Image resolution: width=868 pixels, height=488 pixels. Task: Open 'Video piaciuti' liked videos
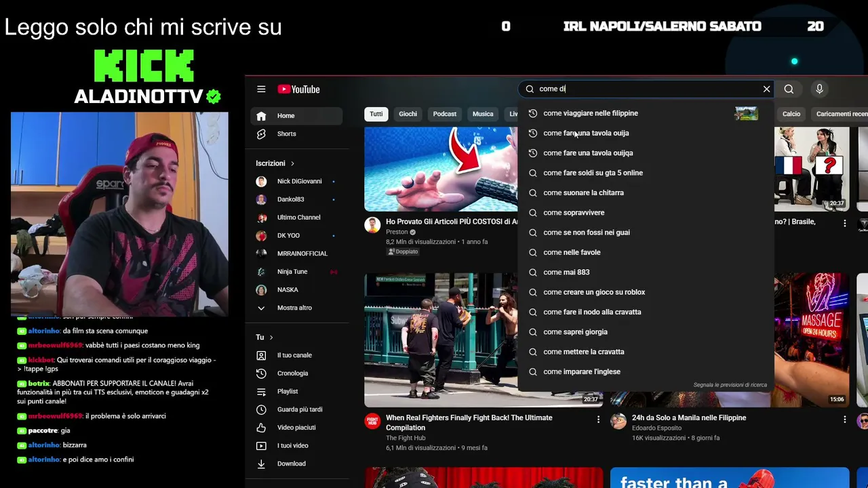pyautogui.click(x=297, y=428)
